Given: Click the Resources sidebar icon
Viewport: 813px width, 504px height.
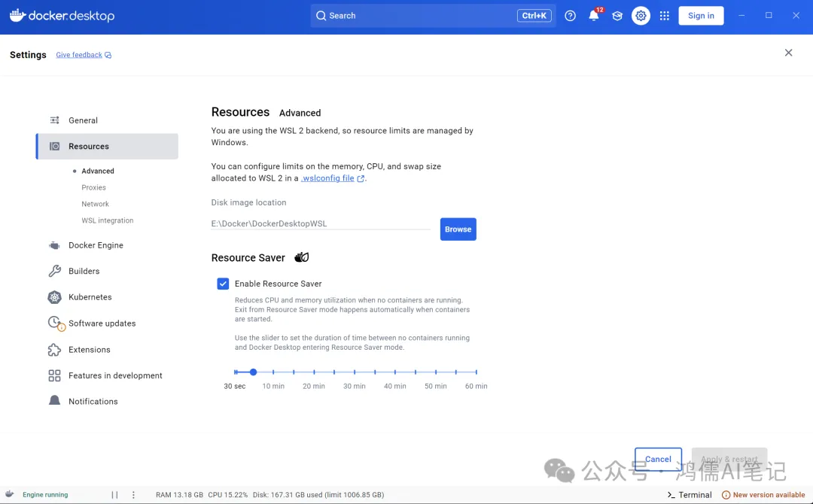Looking at the screenshot, I should tap(54, 146).
